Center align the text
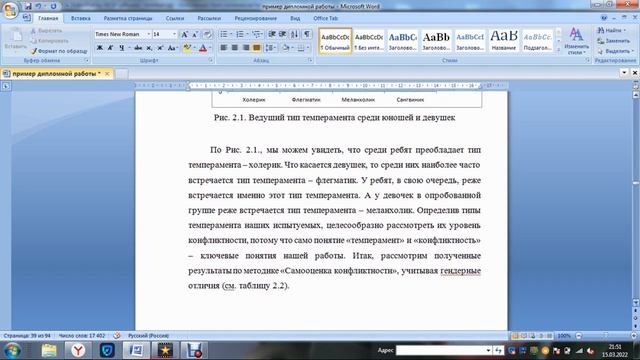The width and height of the screenshot is (640, 360). [x=235, y=48]
